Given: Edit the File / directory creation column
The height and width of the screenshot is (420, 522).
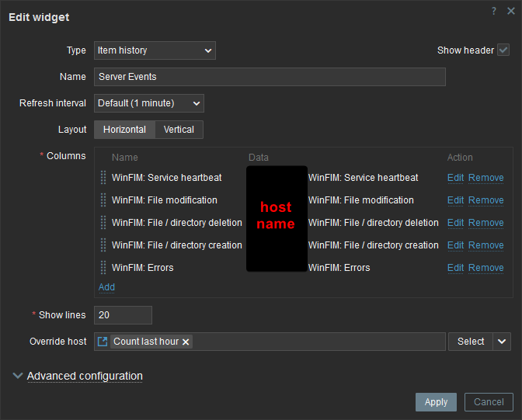Looking at the screenshot, I should pos(455,245).
